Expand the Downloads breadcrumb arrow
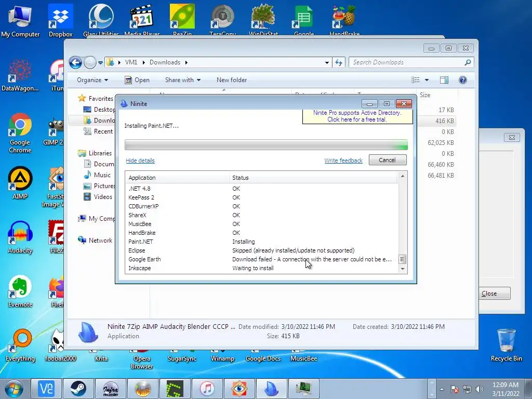Image resolution: width=532 pixels, height=399 pixels. 187,62
